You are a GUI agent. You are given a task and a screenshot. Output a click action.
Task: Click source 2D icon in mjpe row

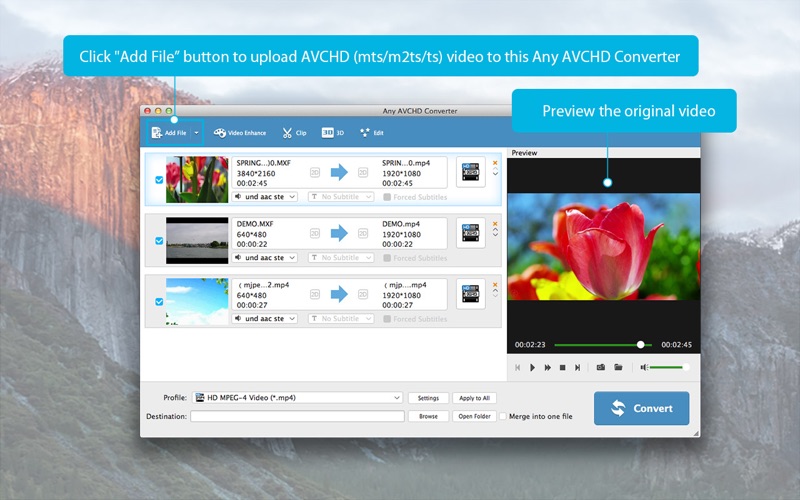(315, 294)
